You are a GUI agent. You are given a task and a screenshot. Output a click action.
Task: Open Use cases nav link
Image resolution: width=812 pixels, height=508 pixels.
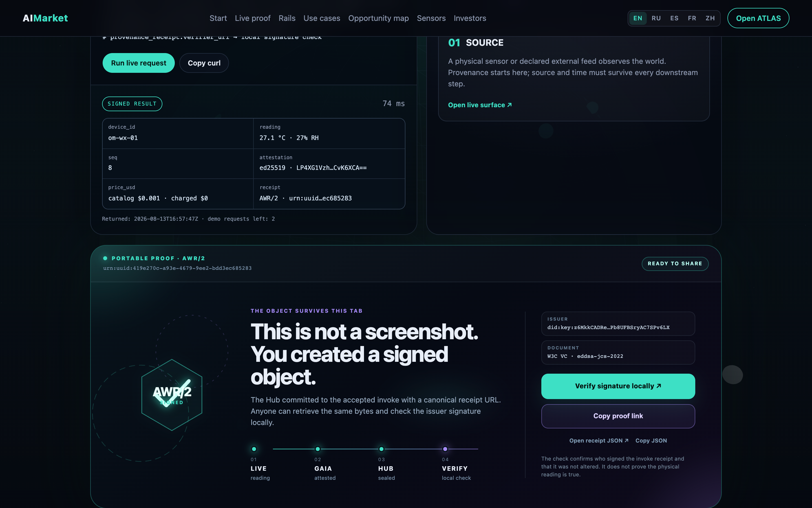[322, 18]
